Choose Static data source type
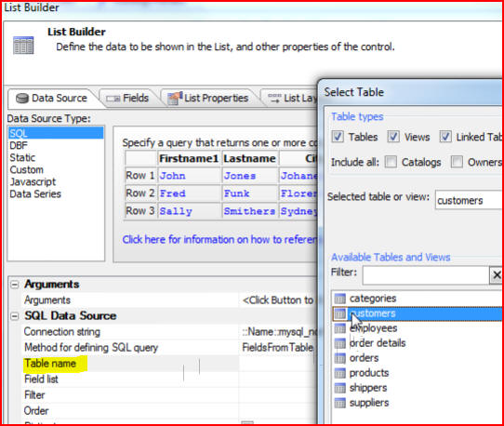504x426 pixels. [56, 157]
